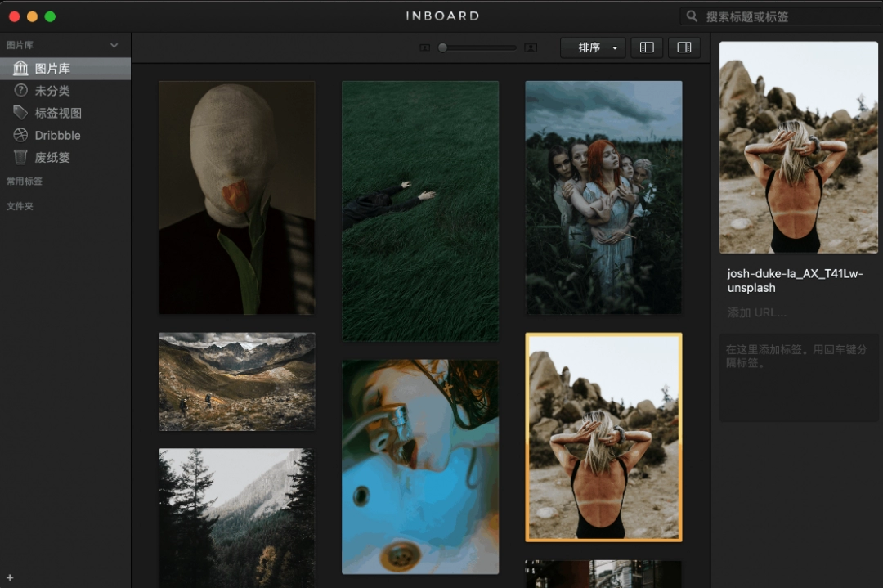Click the large thumbnail size icon
The width and height of the screenshot is (883, 588).
click(x=531, y=47)
